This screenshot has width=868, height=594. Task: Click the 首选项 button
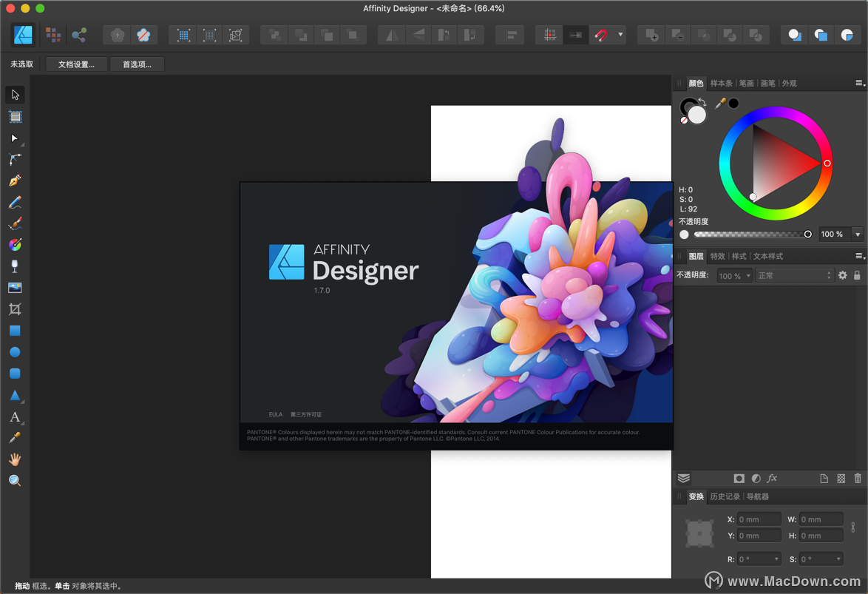137,64
